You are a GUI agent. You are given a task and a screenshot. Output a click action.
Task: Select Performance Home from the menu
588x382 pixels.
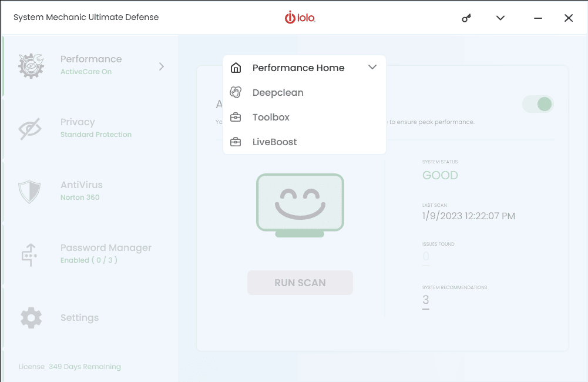tap(298, 68)
